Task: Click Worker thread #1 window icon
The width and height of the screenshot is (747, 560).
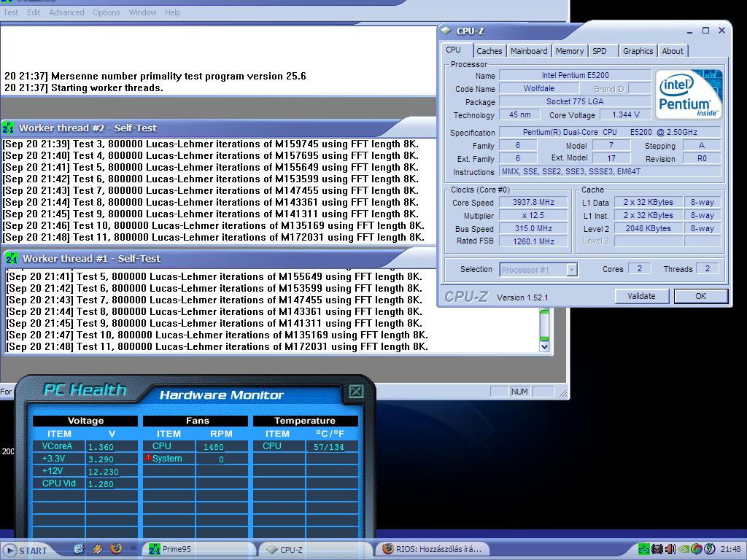Action: coord(12,259)
